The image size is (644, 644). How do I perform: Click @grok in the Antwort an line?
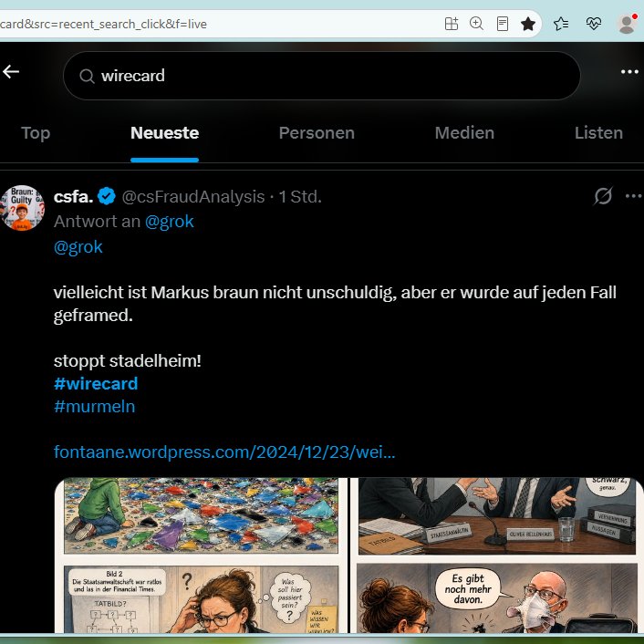170,222
